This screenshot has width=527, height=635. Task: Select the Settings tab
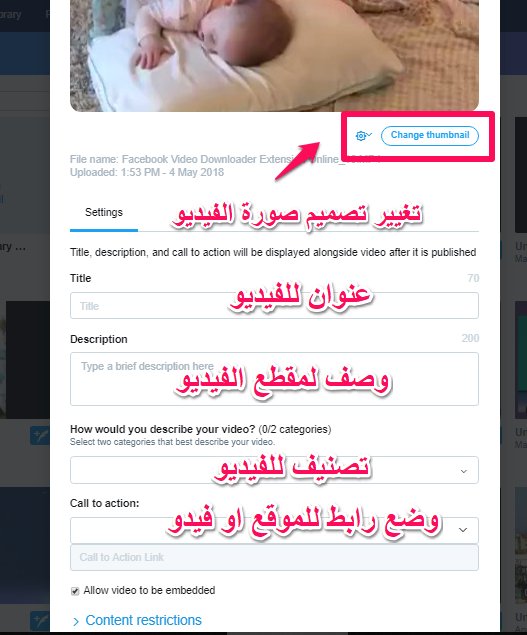coord(104,212)
